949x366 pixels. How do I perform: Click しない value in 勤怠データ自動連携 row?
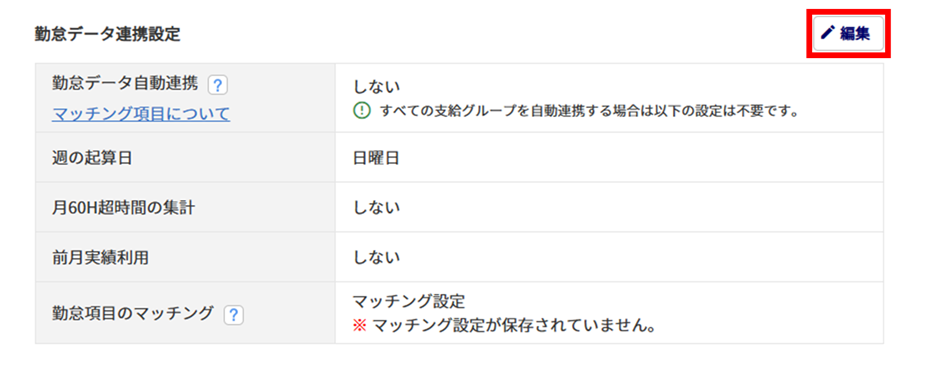[x=376, y=88]
